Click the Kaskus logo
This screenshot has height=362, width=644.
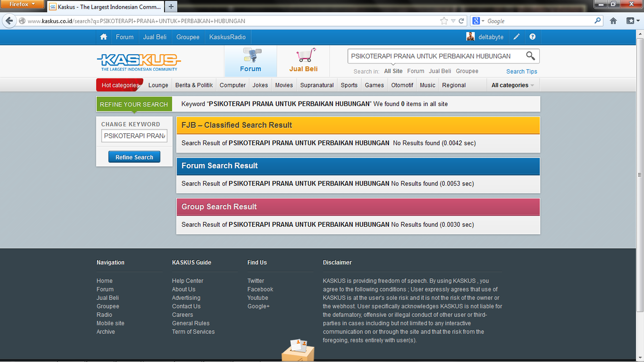click(138, 62)
